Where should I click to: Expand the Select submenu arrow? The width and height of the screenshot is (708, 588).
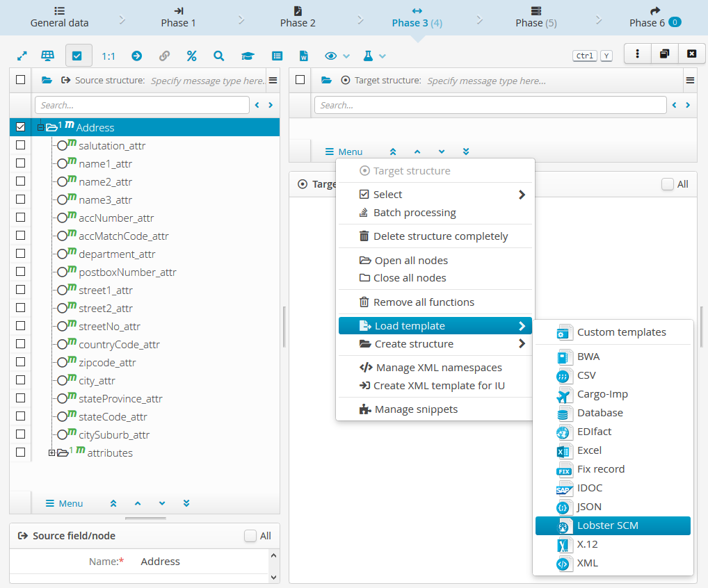(x=522, y=195)
